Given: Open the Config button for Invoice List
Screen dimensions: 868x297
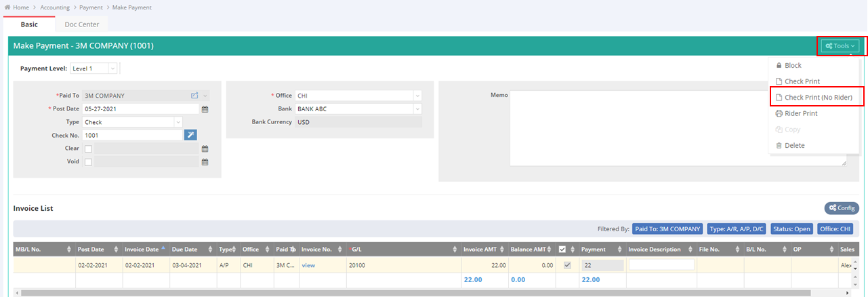Looking at the screenshot, I should point(841,208).
